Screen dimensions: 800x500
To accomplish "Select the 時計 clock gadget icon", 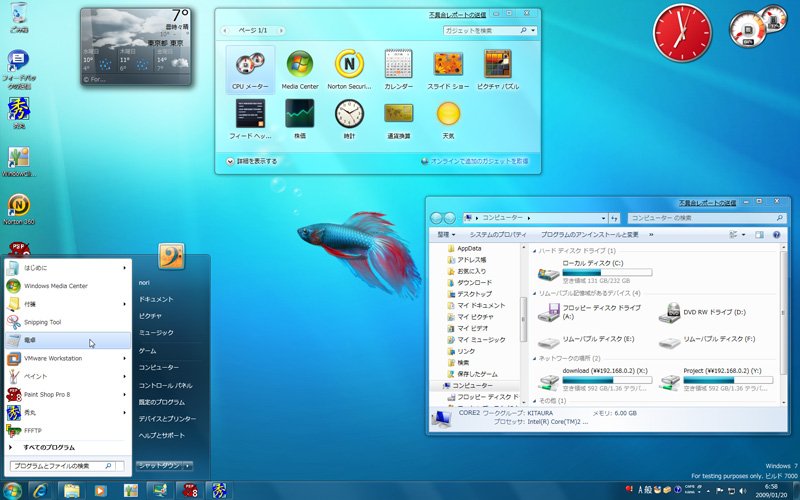I will click(349, 113).
